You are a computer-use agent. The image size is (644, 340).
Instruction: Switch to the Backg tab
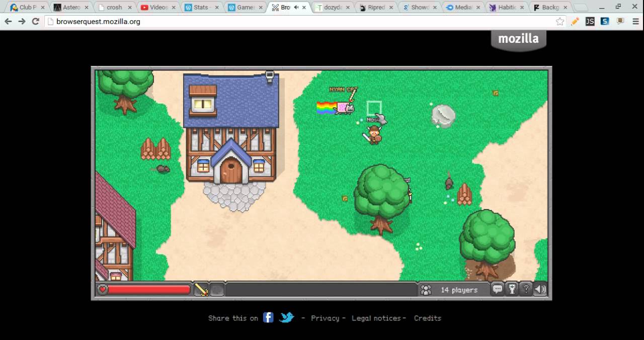pos(550,8)
